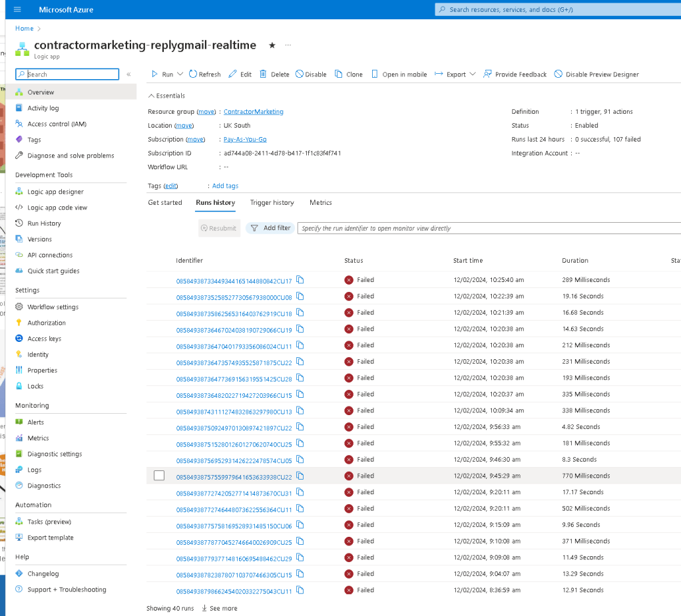Image resolution: width=681 pixels, height=616 pixels.
Task: Refresh the logic app overview
Action: 205,75
